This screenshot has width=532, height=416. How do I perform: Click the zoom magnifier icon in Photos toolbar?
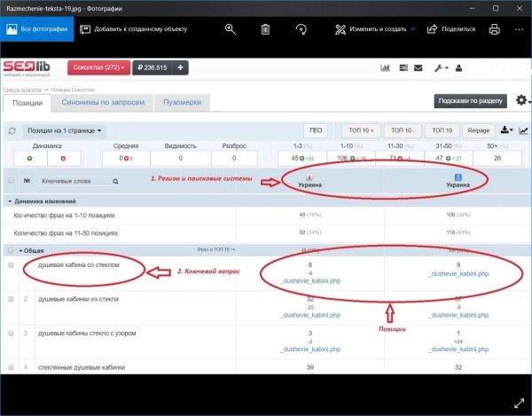(231, 29)
